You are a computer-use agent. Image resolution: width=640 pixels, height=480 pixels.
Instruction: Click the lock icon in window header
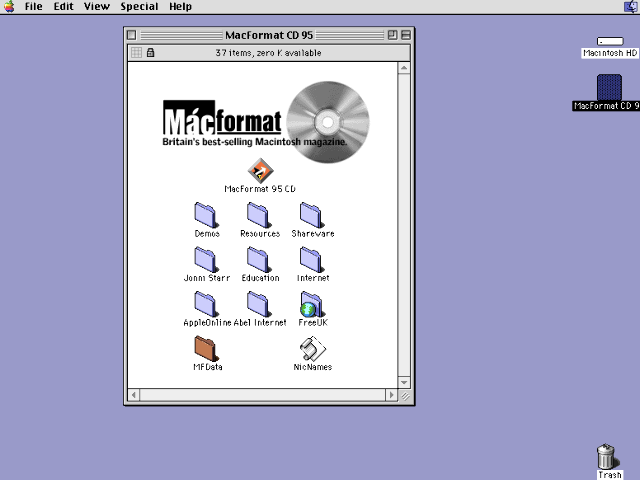tap(151, 52)
